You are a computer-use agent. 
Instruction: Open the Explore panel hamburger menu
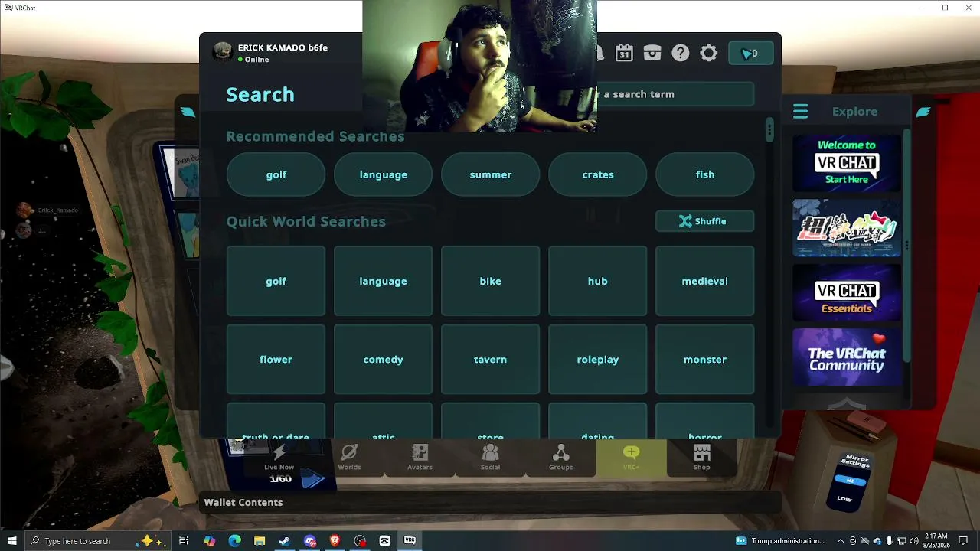click(x=800, y=112)
